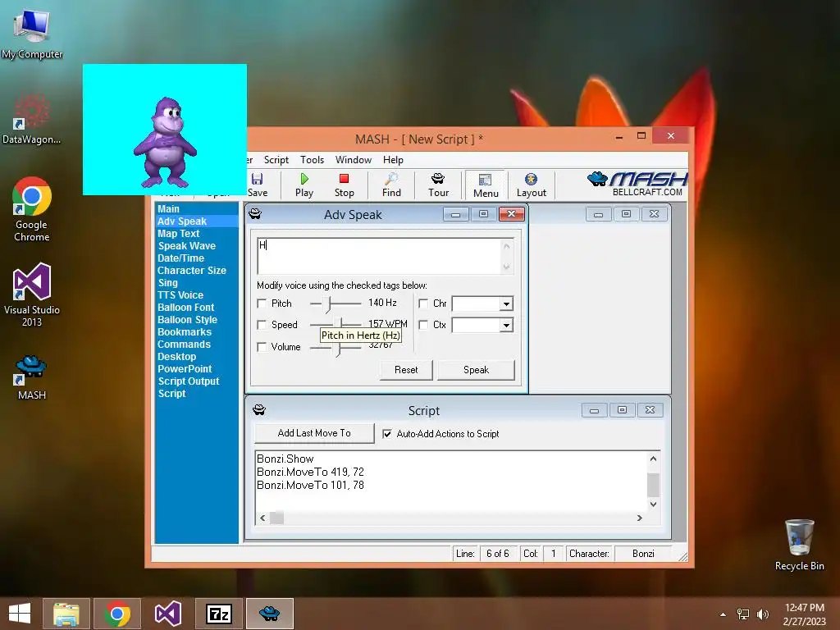
Task: Open Chrome from the taskbar
Action: click(117, 614)
